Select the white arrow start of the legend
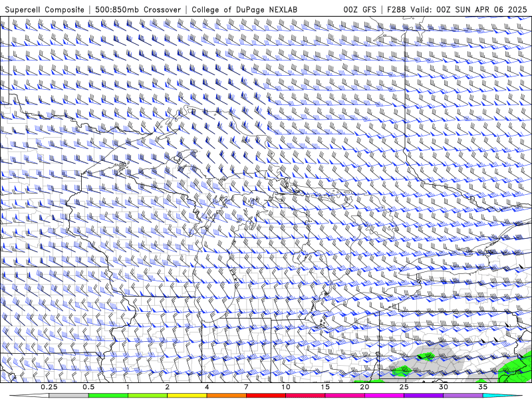 29,396
